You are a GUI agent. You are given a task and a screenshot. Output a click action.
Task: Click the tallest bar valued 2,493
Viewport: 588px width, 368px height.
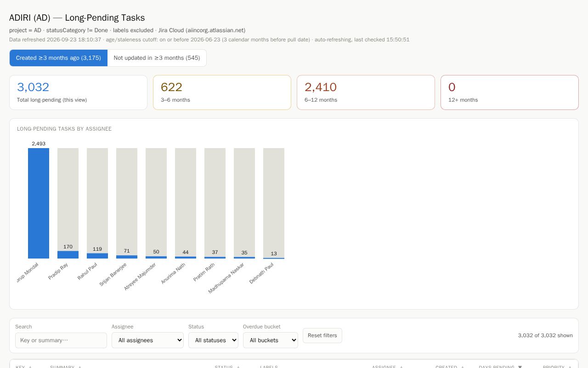pos(39,203)
